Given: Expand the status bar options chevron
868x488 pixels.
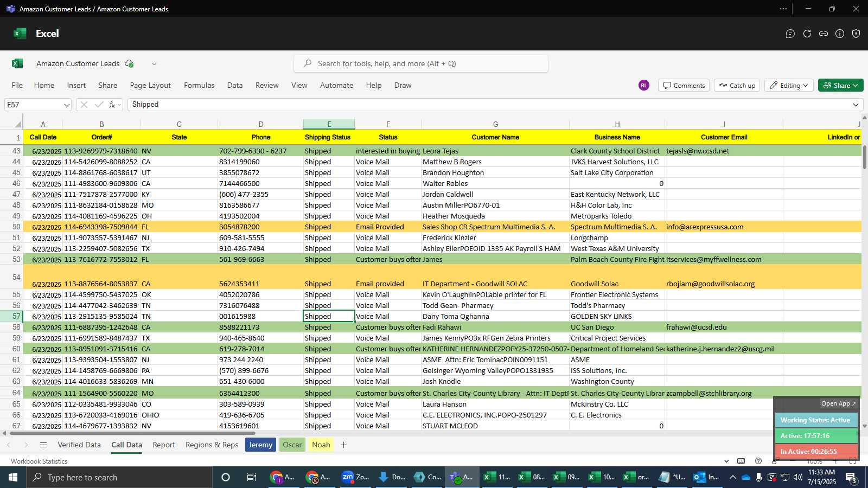Looking at the screenshot, I should point(726,461).
